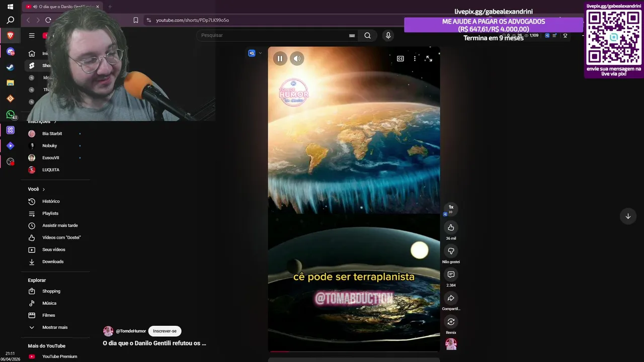The height and width of the screenshot is (362, 644).
Task: Search by voice with the microphone
Action: point(388,35)
